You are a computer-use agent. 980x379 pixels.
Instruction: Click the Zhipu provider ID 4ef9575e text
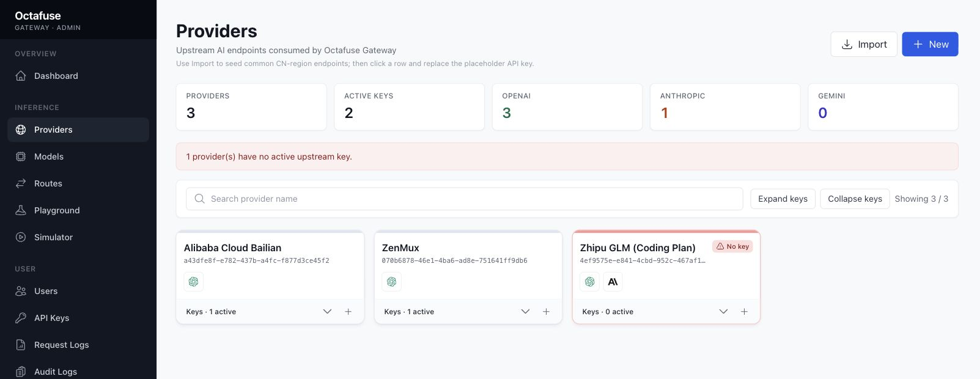[x=643, y=260]
